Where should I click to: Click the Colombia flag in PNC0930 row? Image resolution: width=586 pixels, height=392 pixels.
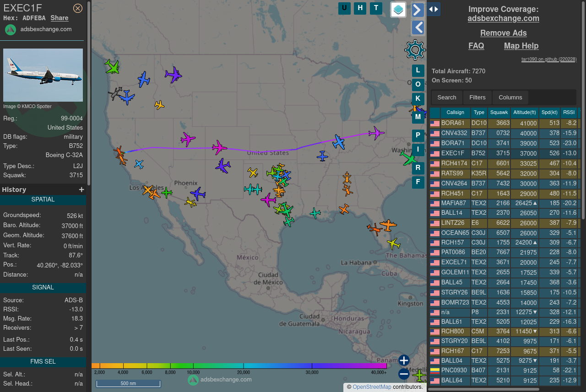(x=435, y=371)
